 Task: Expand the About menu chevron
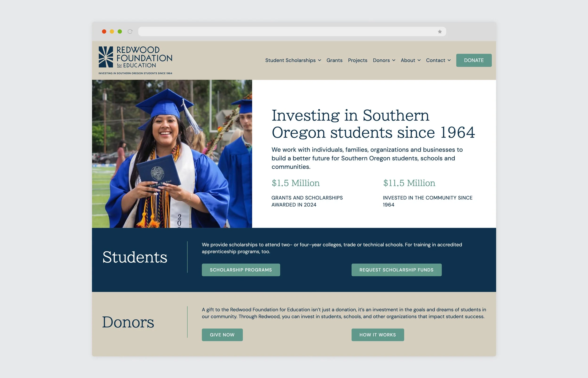tap(419, 60)
